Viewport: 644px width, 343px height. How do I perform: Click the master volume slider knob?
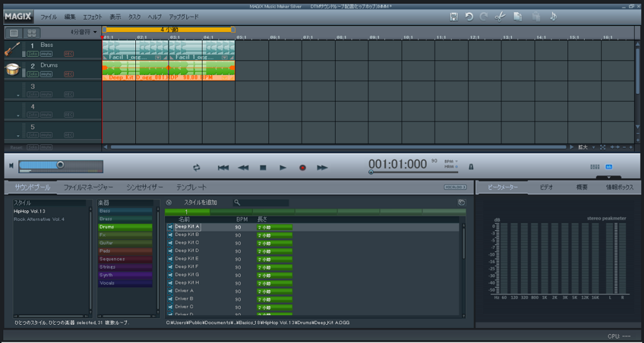(60, 165)
